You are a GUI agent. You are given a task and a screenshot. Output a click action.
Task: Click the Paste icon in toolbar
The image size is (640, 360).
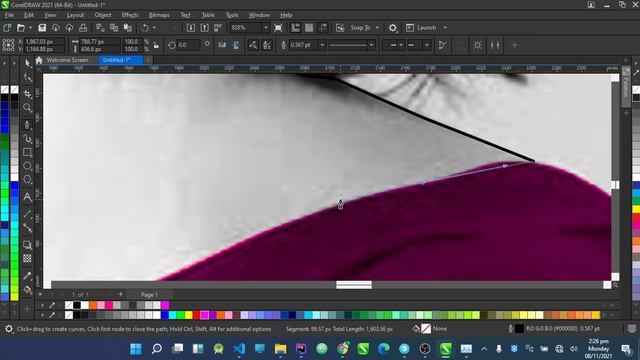click(x=128, y=28)
